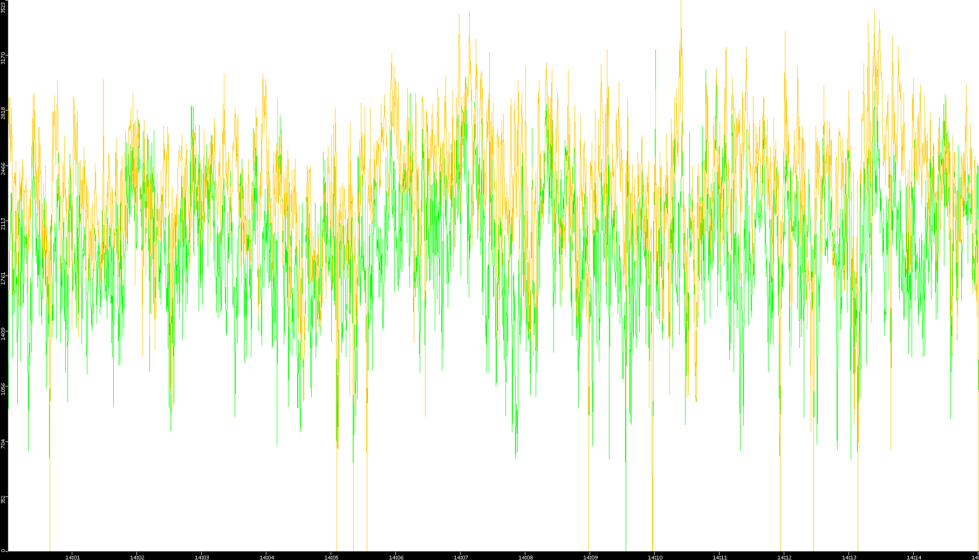
Task: Select the 14:13 time label
Action: (849, 557)
